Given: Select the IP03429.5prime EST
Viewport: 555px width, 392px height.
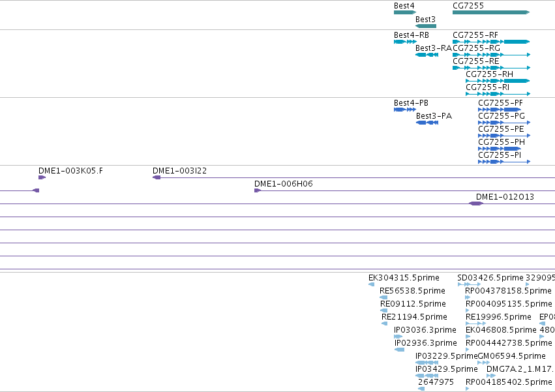Looking at the screenshot, I should [427, 376].
